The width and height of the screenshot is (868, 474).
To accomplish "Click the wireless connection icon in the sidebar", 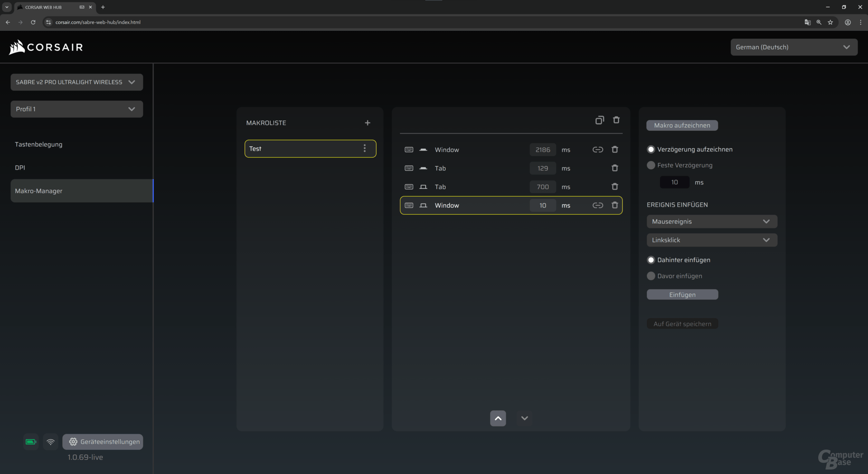I will (50, 442).
